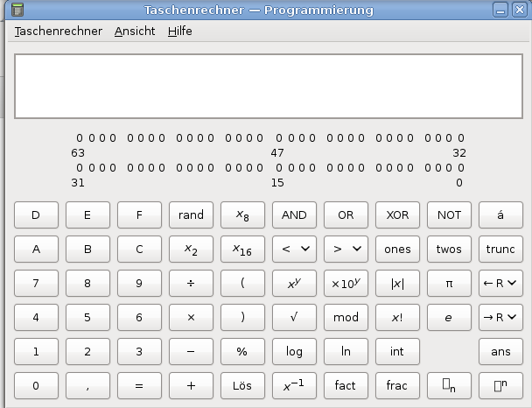Click the calculator display field

point(269,86)
